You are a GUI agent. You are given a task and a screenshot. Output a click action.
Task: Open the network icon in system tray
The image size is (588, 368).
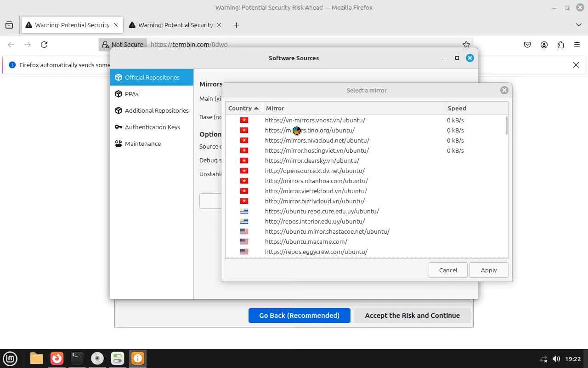coord(543,359)
